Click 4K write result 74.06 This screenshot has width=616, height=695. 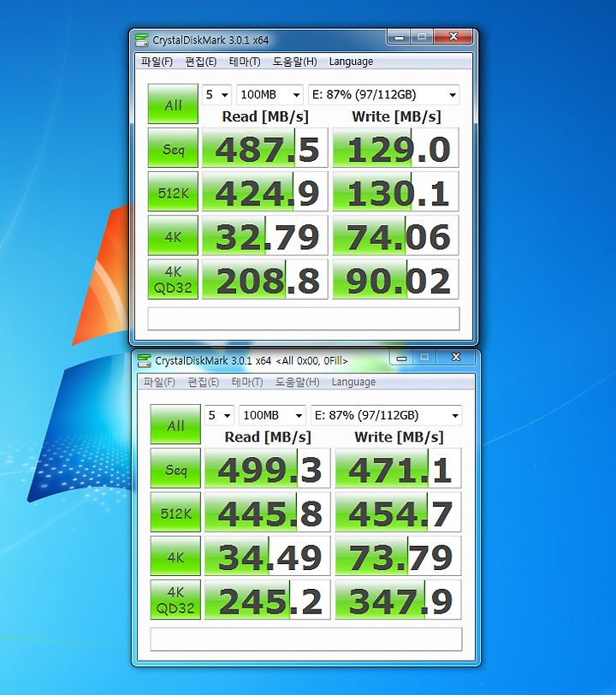click(396, 235)
